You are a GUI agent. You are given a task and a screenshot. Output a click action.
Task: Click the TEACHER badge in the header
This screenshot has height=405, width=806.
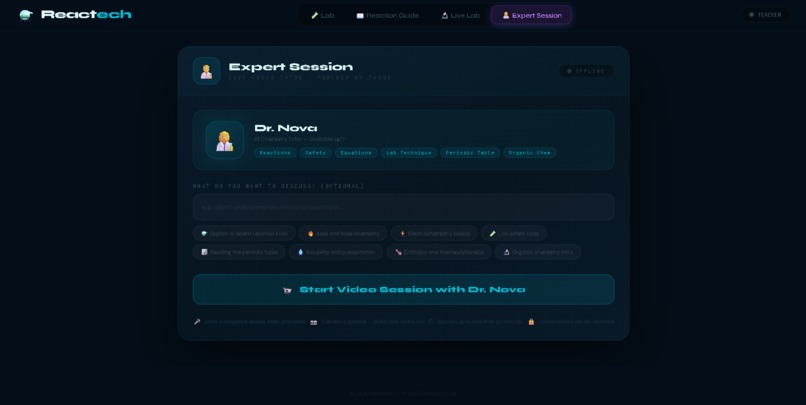[765, 15]
